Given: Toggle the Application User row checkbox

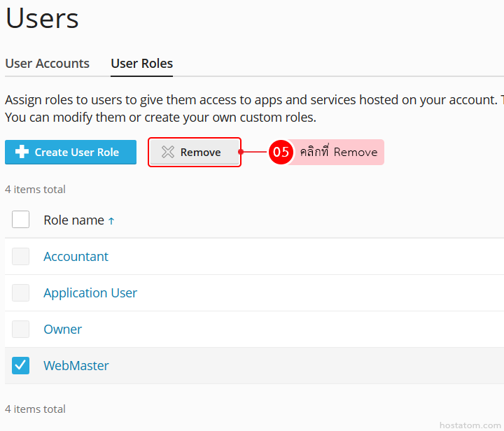Looking at the screenshot, I should [x=21, y=292].
